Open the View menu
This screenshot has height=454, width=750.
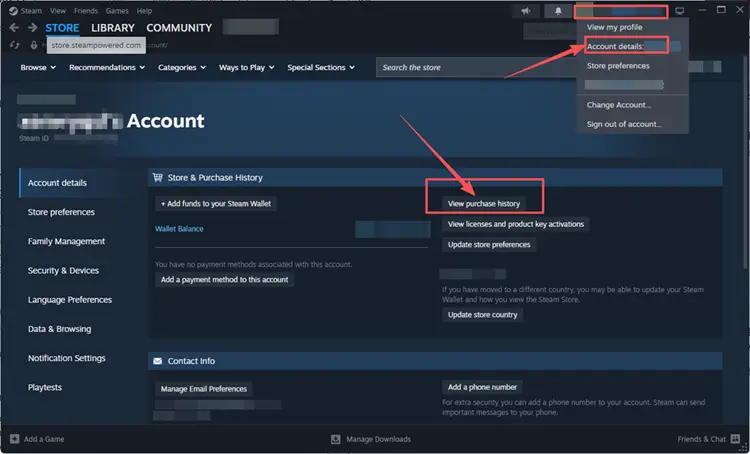click(x=58, y=11)
